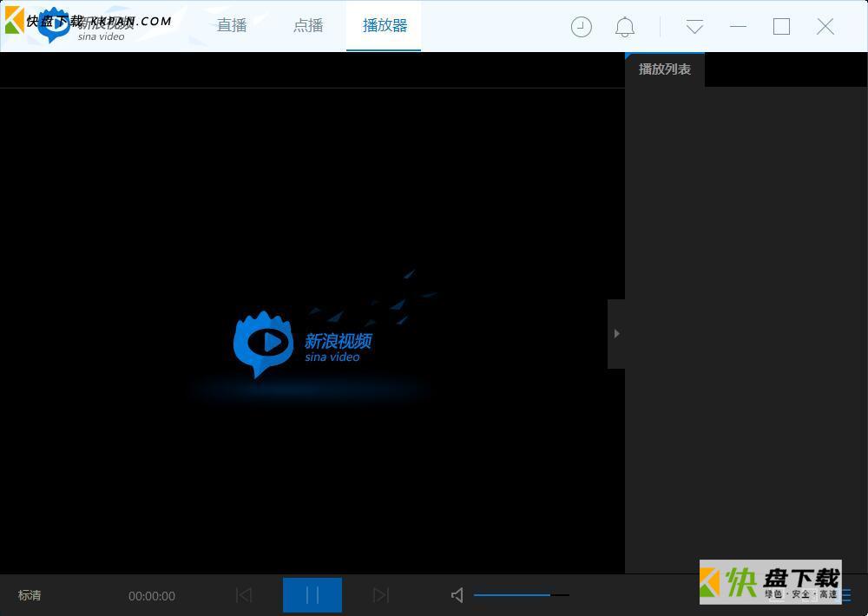Mute audio with the speaker icon
Screen dimensions: 868x616
(457, 595)
